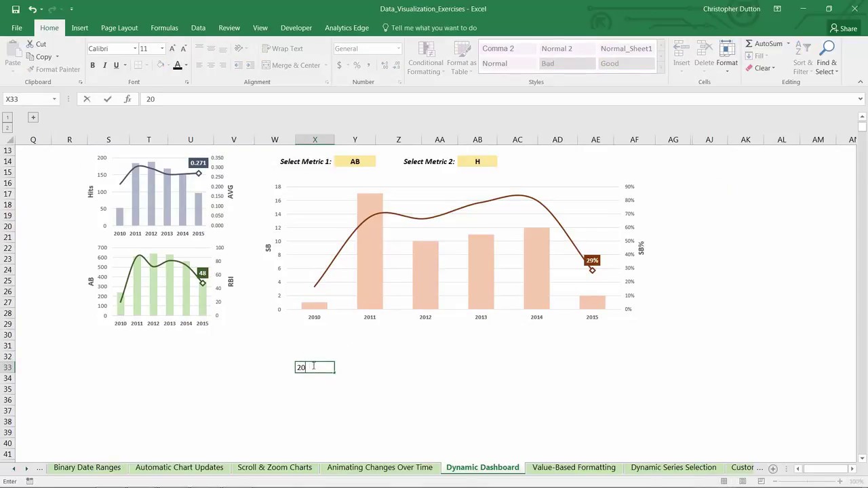Switch to the Data ribbon tab
868x488 pixels.
(198, 28)
